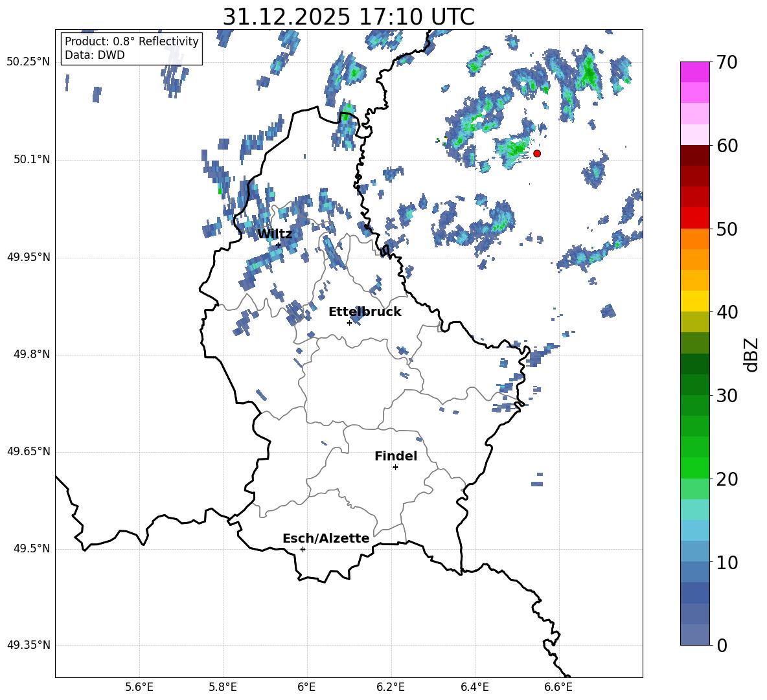Image resolution: width=767 pixels, height=700 pixels.
Task: Click the 70 value on the colorbar
Action: (x=727, y=62)
